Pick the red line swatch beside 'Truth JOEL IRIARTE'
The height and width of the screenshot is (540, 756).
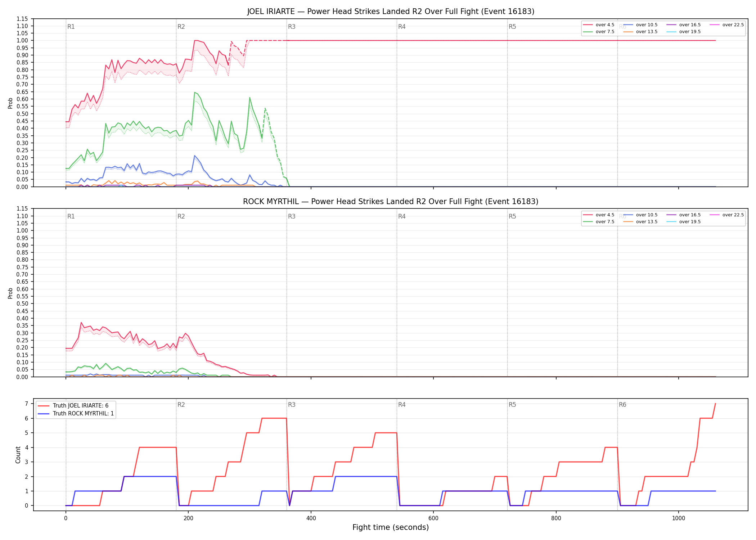click(x=44, y=406)
